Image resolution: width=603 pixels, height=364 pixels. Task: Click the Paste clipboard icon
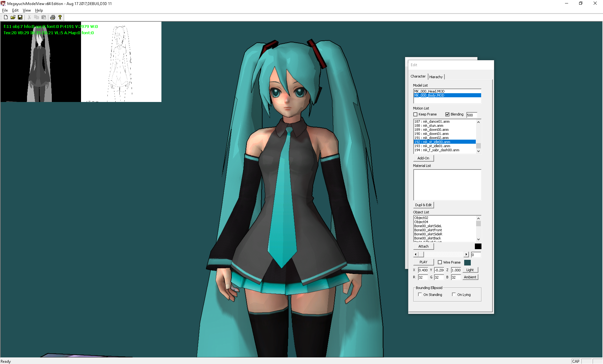coord(44,17)
